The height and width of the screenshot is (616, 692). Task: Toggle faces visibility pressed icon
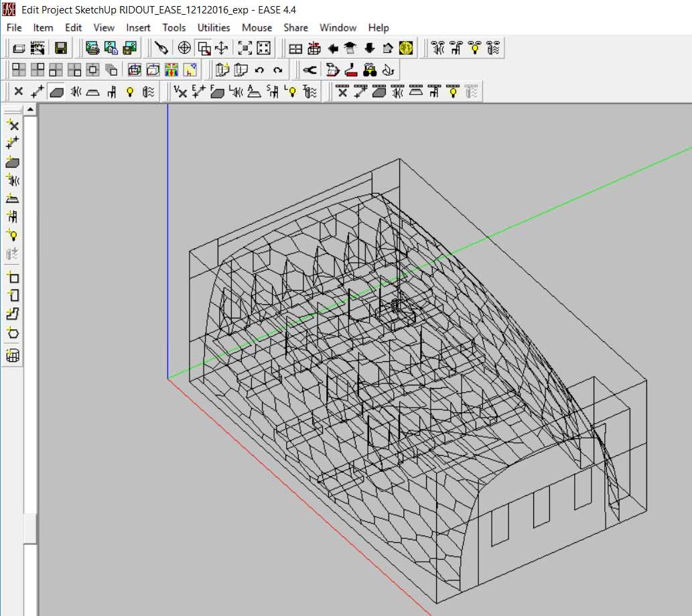(56, 91)
